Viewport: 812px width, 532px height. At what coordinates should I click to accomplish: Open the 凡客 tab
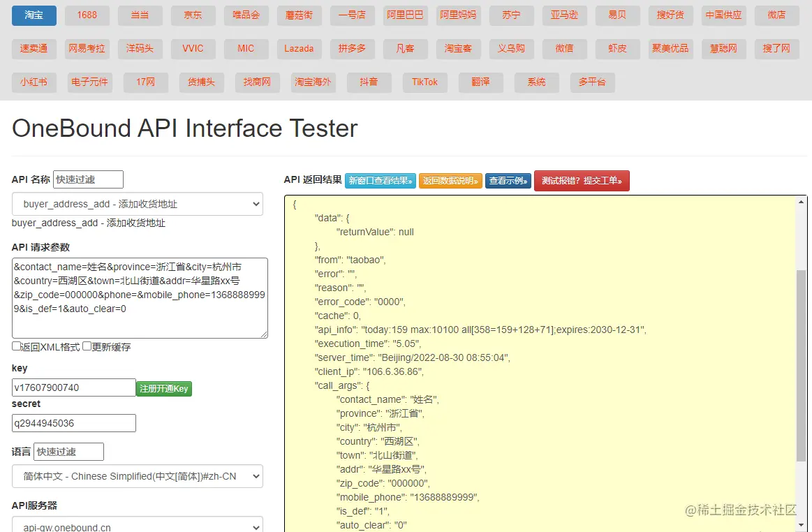point(405,48)
